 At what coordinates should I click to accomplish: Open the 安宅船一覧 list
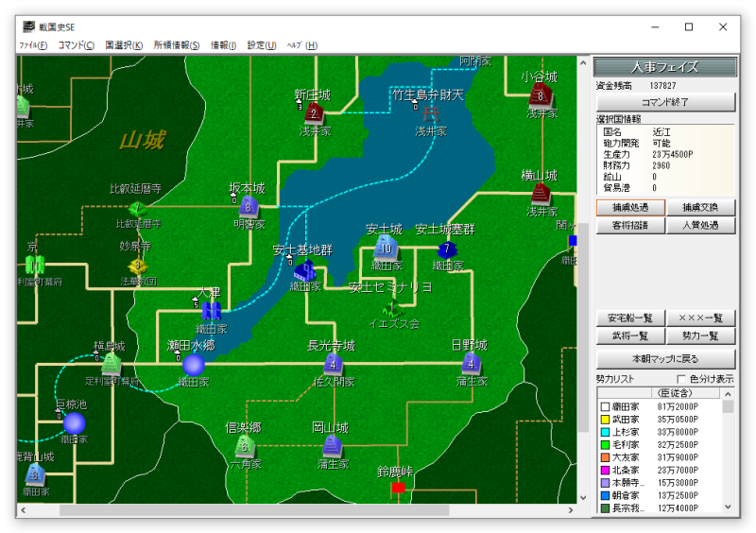[630, 318]
